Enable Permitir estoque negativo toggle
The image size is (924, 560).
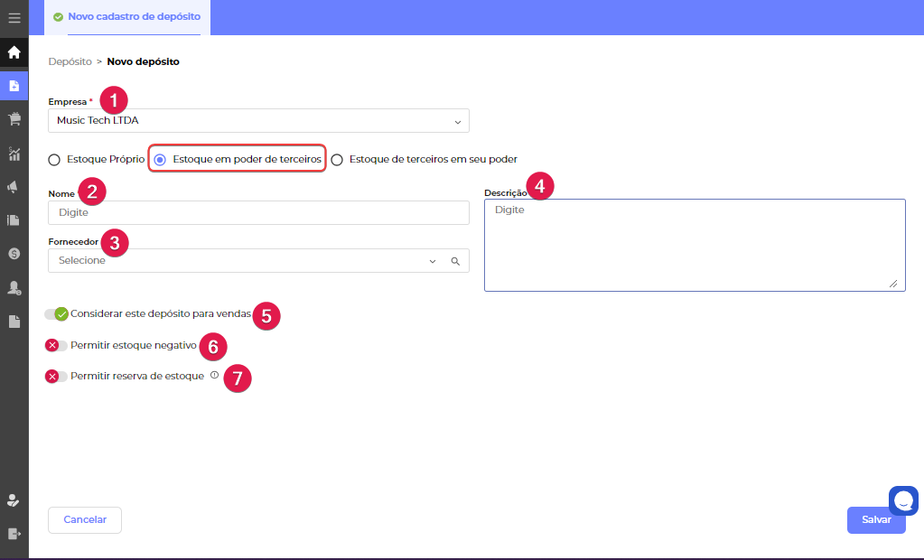pyautogui.click(x=56, y=345)
